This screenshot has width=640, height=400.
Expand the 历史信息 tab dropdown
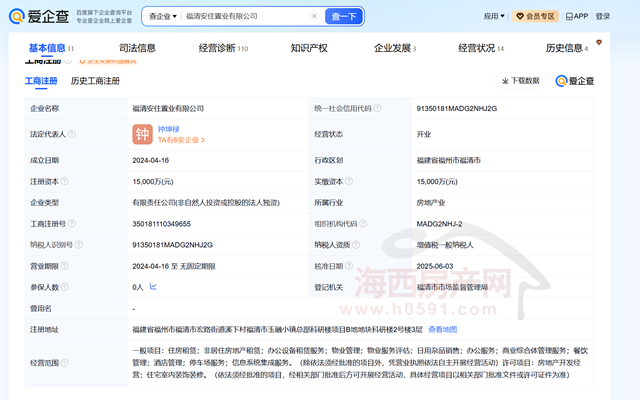[x=566, y=48]
